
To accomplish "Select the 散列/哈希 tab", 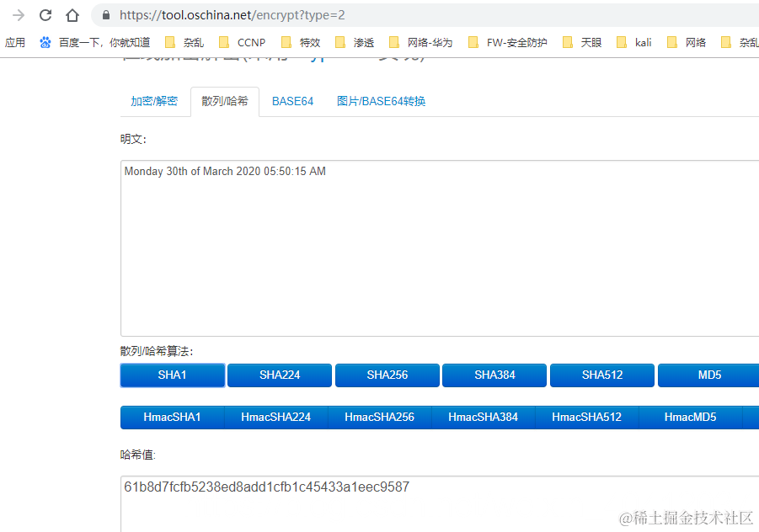I will coord(225,101).
